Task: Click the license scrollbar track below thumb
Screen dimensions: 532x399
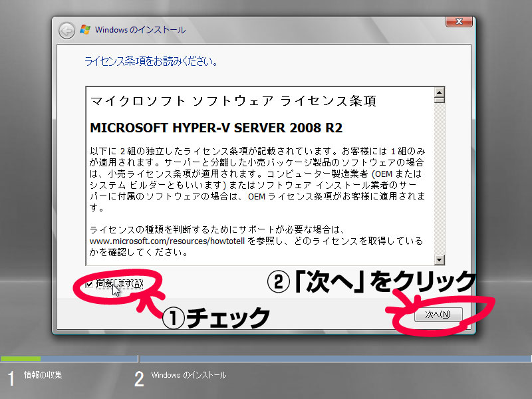Action: click(439, 179)
